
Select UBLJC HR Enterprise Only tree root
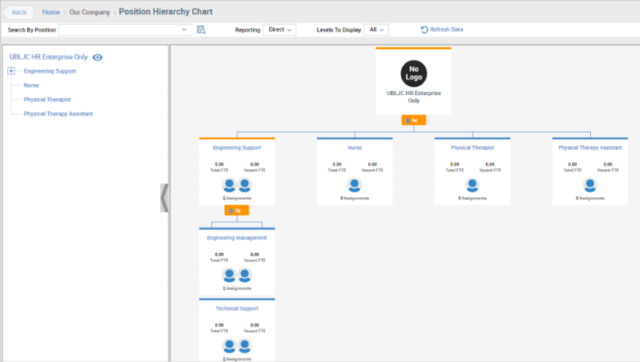(x=49, y=57)
